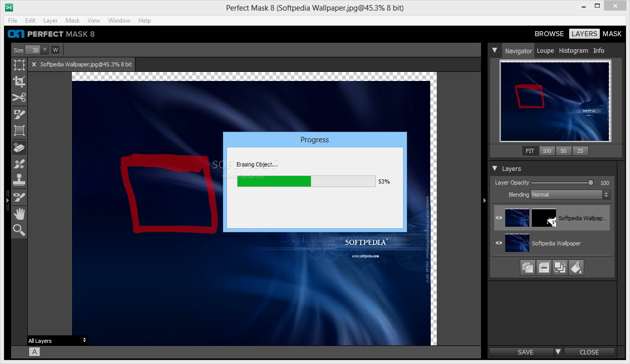The width and height of the screenshot is (630, 364).
Task: Collapse the right side panel arrow
Action: 485,200
